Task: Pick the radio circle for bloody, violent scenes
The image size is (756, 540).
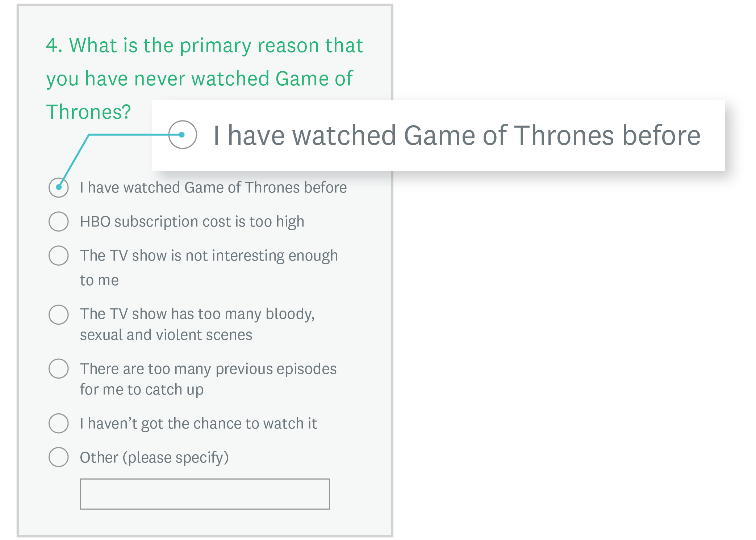Action: (x=59, y=314)
